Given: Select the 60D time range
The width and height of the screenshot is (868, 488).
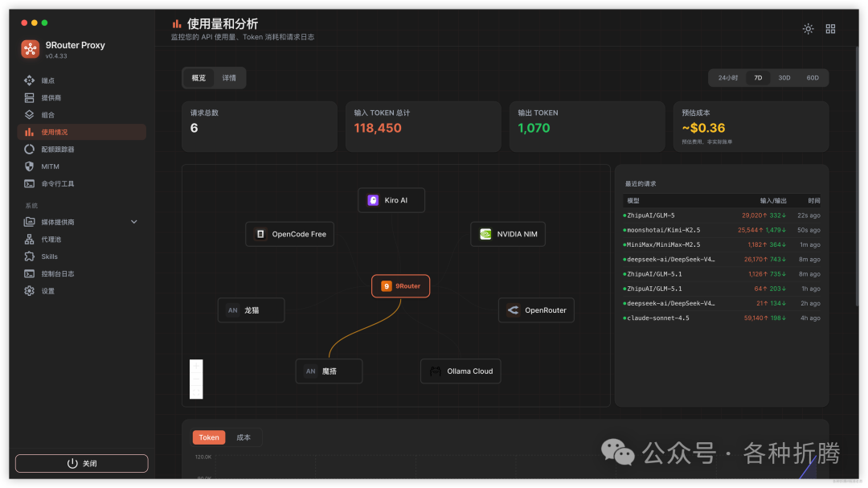Looking at the screenshot, I should pos(813,77).
